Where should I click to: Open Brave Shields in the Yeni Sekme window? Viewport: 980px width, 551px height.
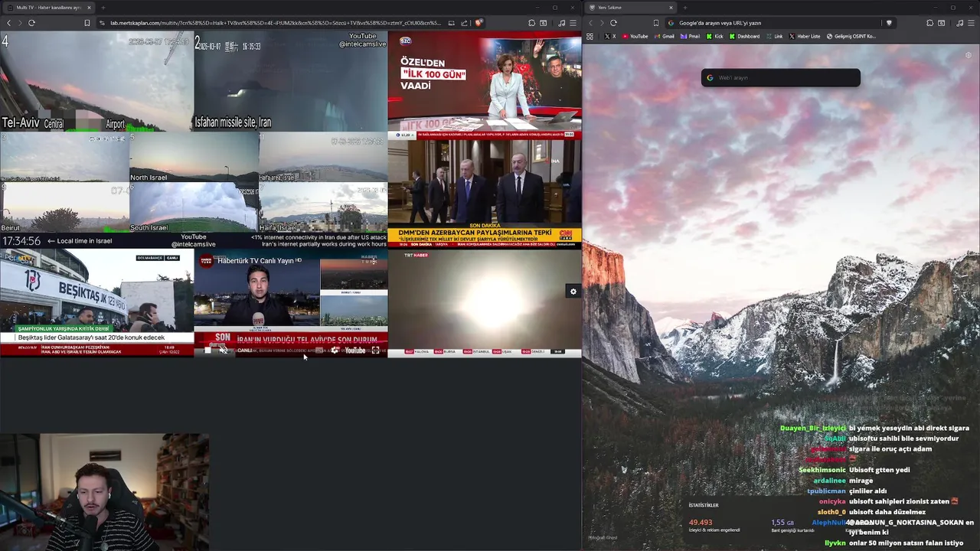coord(889,23)
